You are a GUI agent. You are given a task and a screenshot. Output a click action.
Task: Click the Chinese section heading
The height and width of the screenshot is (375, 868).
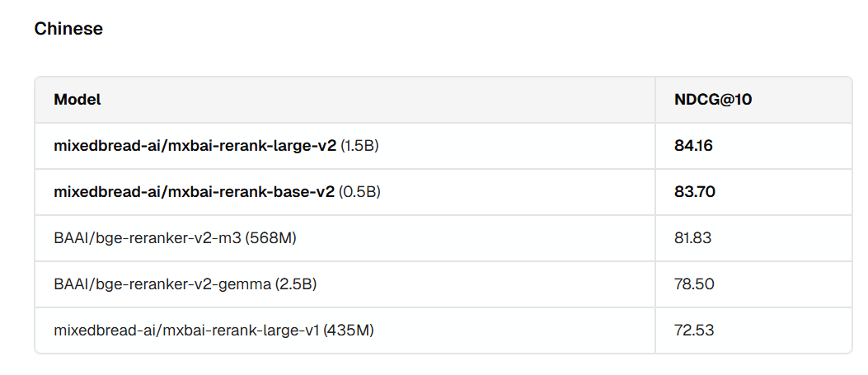pos(68,29)
